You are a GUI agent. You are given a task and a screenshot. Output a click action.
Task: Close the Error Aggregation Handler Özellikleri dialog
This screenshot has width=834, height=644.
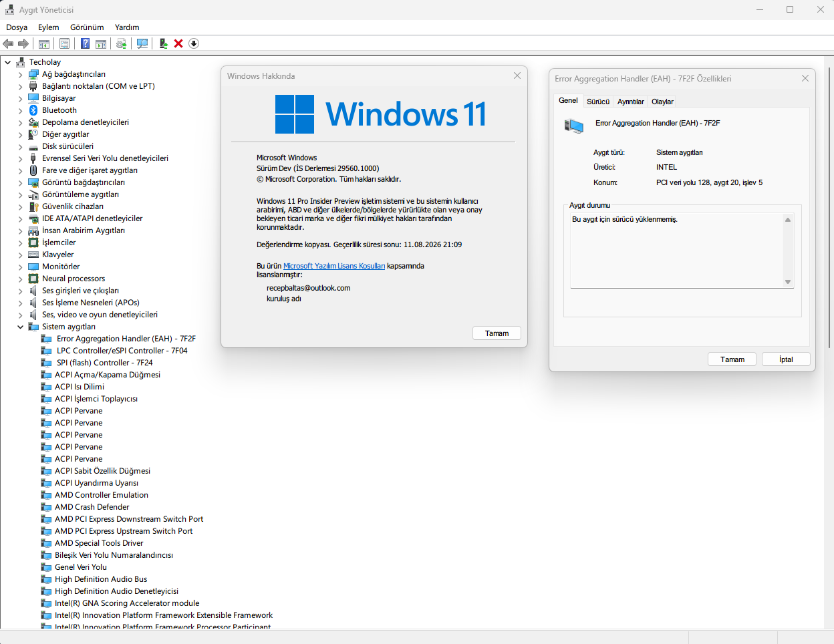[805, 78]
